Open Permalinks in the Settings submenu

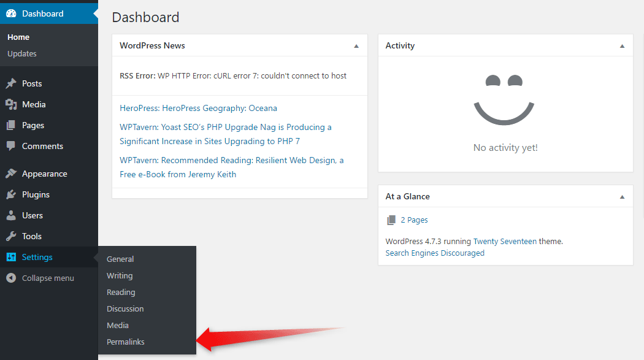(126, 342)
